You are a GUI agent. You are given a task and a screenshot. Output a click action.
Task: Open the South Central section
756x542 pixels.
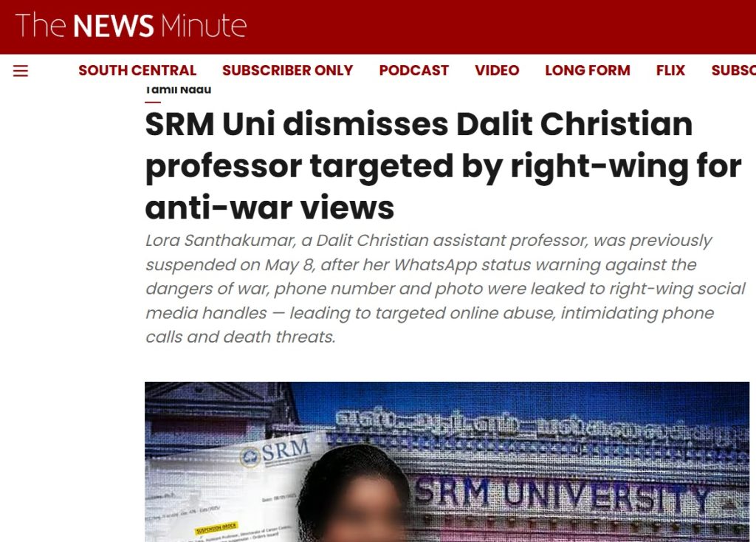pos(137,70)
